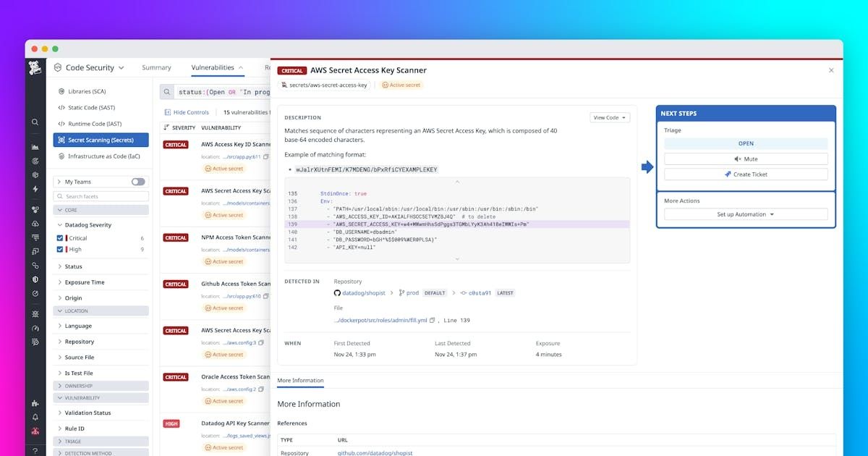Click the branch icon next to prod
868x456 pixels.
(x=401, y=293)
